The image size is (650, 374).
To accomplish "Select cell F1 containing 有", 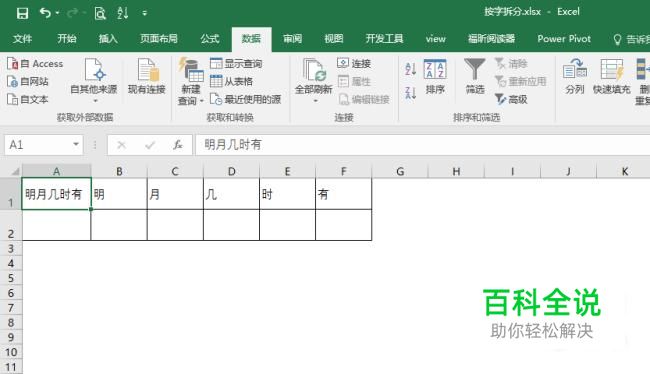I will [344, 194].
